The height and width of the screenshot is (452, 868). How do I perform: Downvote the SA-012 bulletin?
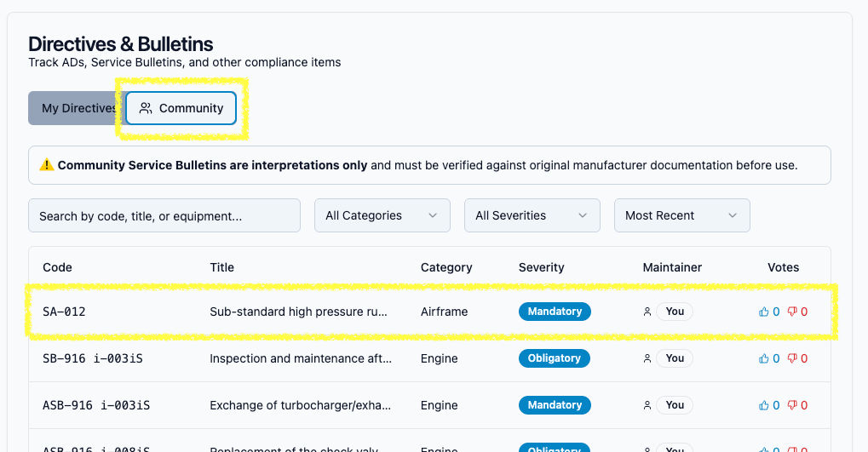click(x=792, y=312)
